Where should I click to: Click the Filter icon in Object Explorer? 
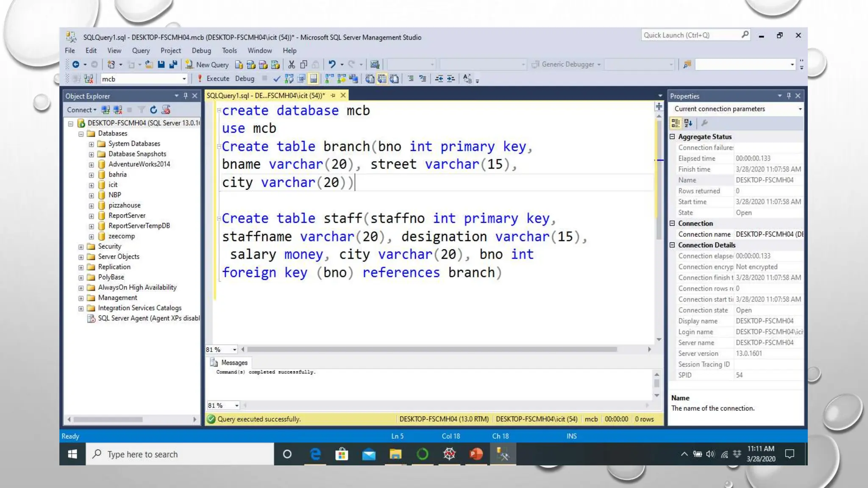click(142, 110)
